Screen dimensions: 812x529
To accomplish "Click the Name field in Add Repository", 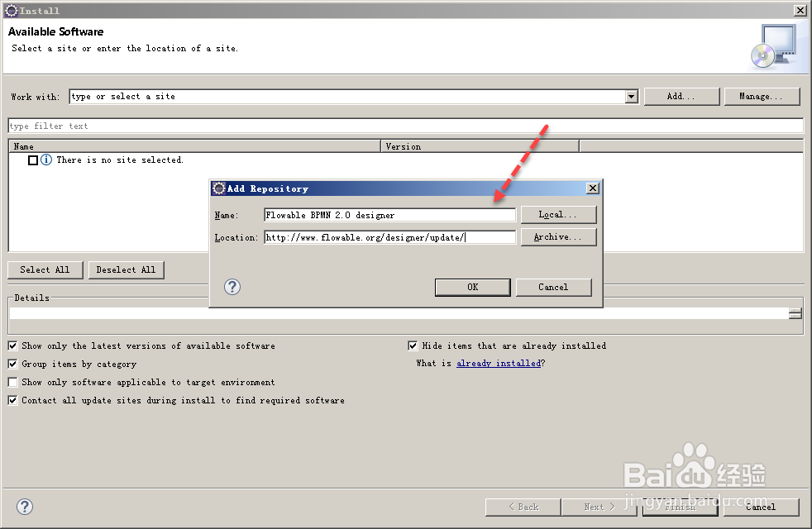I will click(x=389, y=215).
